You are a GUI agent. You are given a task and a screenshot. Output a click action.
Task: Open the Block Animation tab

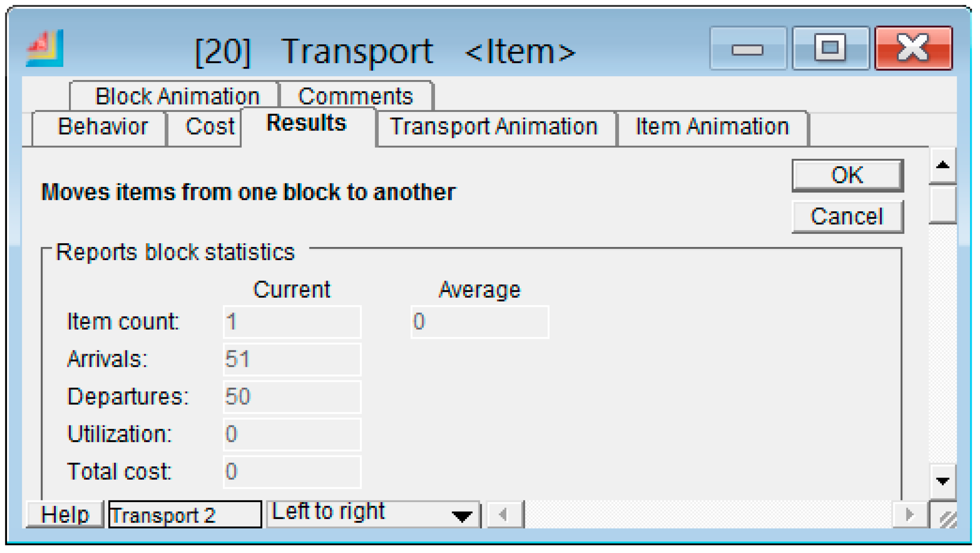[177, 97]
